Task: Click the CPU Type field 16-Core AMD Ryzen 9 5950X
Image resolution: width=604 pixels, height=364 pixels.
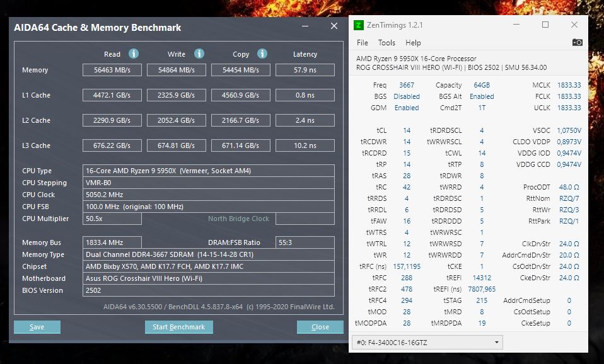Action: (209, 171)
